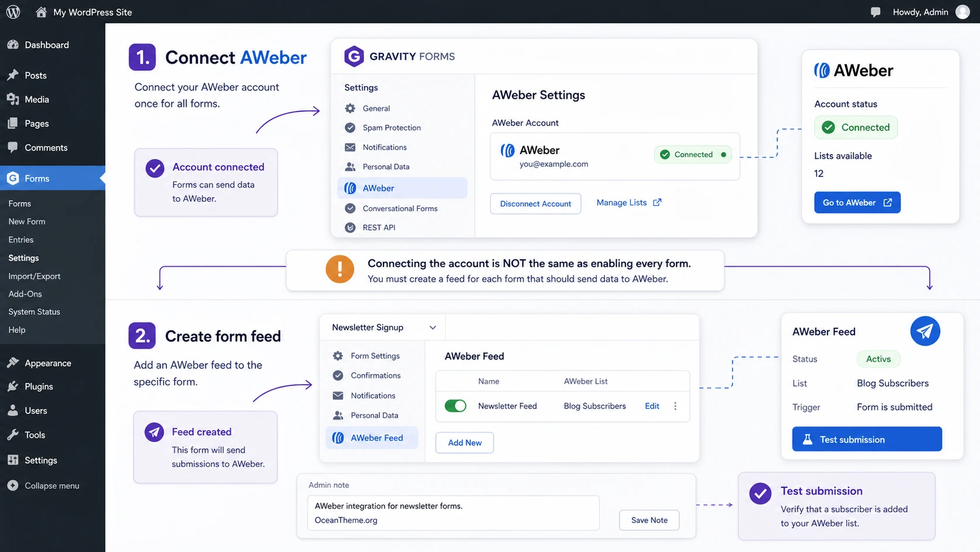This screenshot has height=552, width=980.
Task: Click the Gravity Forms logo
Action: click(353, 56)
